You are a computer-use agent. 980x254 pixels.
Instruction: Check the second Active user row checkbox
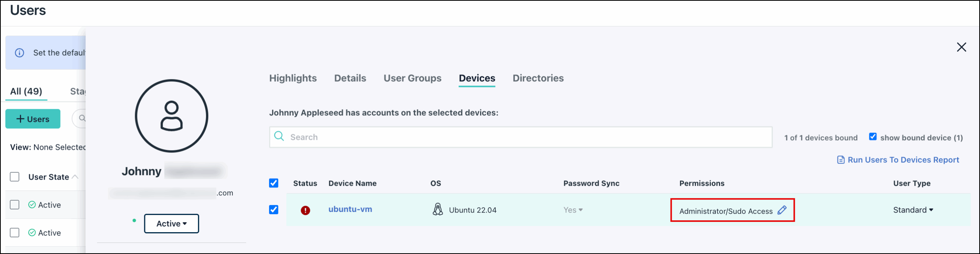15,233
